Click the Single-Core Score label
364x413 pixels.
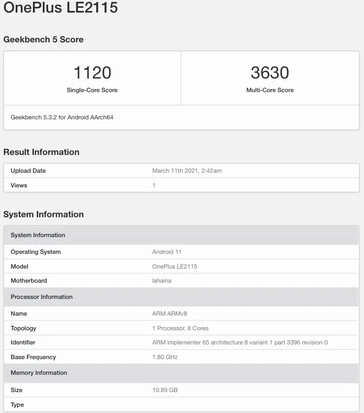[92, 90]
